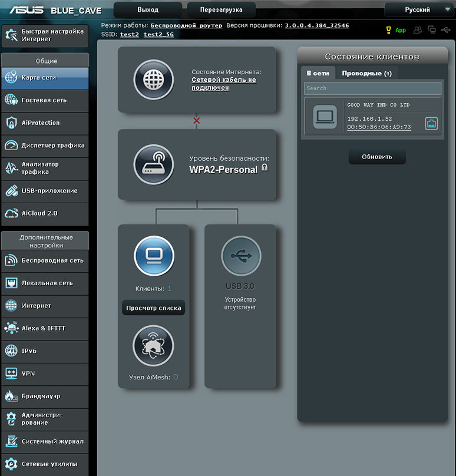Screen dimensions: 456x476
Task: Click Сетевой кабель не подключен link
Action: (x=224, y=84)
